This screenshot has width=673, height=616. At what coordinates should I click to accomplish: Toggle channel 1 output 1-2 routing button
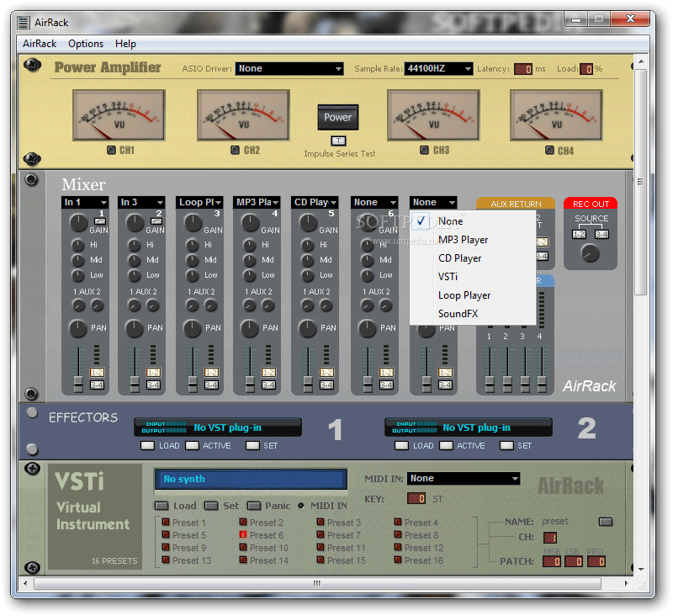coord(97,372)
